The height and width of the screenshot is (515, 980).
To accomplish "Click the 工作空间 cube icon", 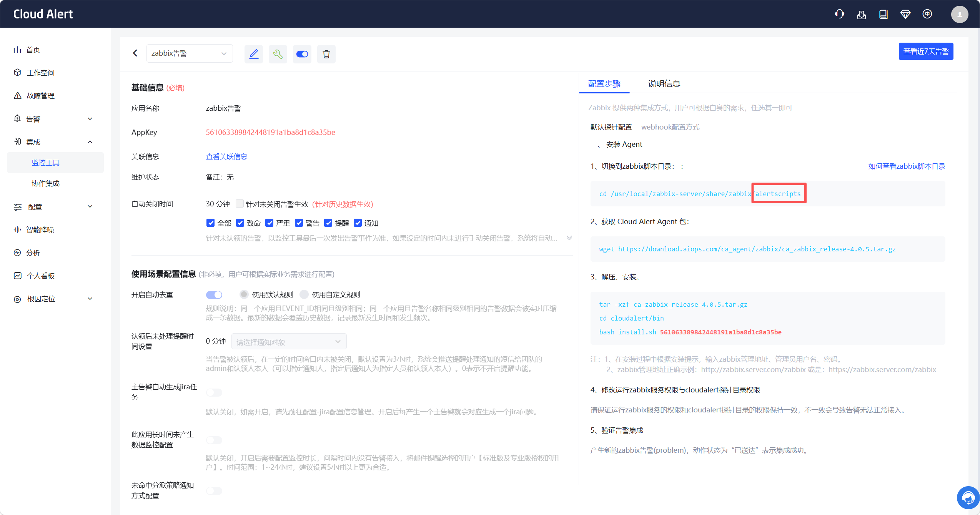I will pos(17,73).
